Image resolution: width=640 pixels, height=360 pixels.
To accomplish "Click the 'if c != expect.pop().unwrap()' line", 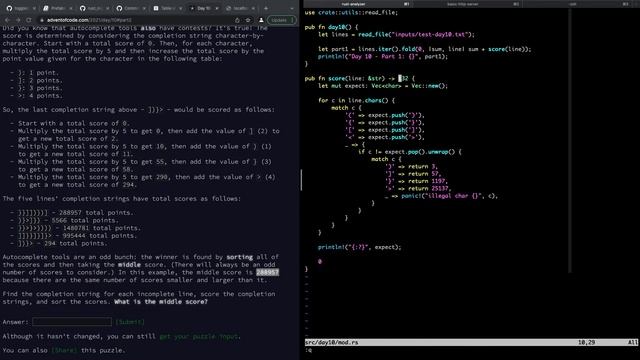I will [410, 152].
